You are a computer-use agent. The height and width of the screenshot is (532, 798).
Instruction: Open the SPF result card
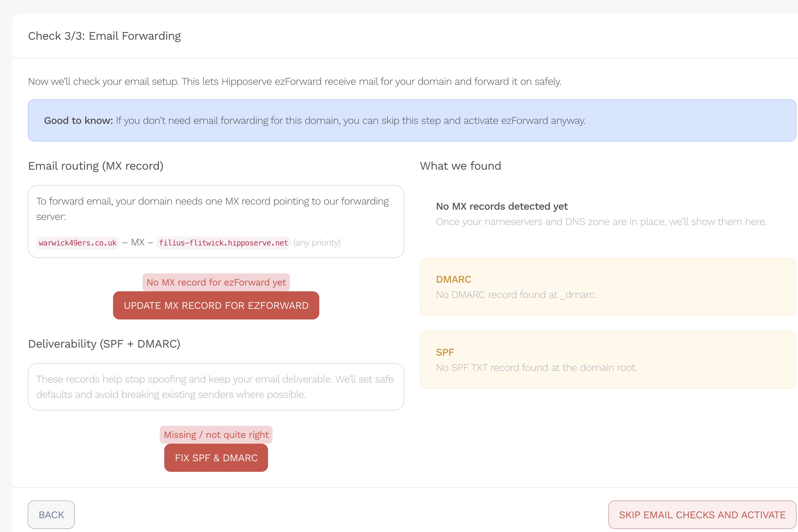(x=607, y=360)
